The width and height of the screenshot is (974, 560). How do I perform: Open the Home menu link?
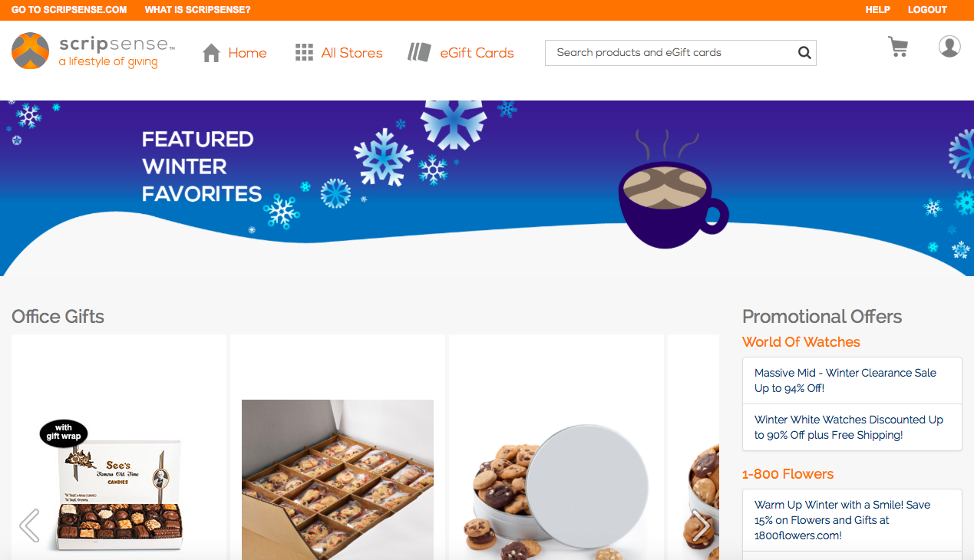(x=247, y=53)
